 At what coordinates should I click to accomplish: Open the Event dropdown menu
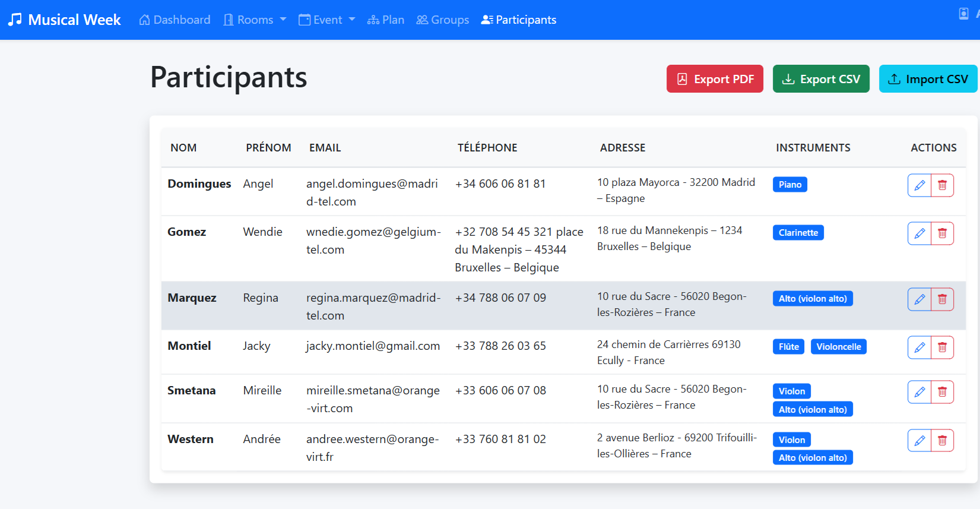pos(326,20)
